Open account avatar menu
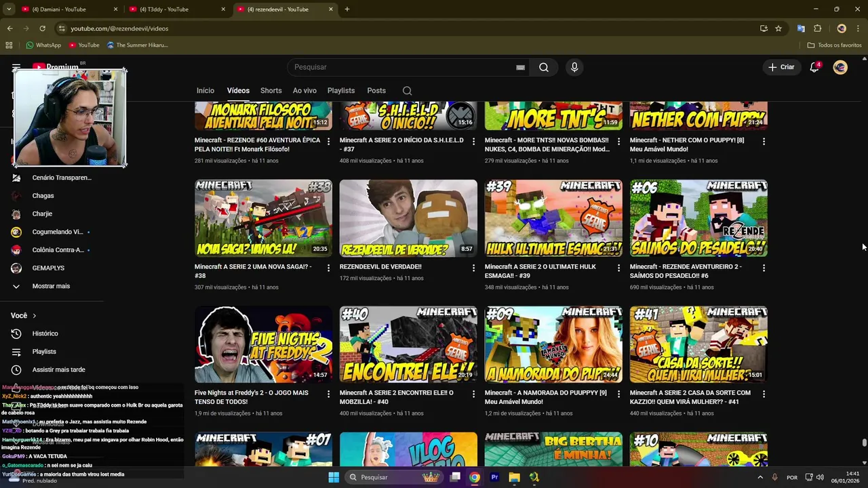Viewport: 868px width, 488px height. click(x=840, y=67)
